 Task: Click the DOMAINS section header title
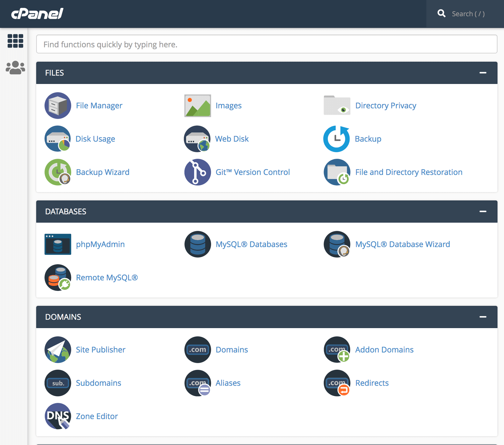(x=63, y=317)
